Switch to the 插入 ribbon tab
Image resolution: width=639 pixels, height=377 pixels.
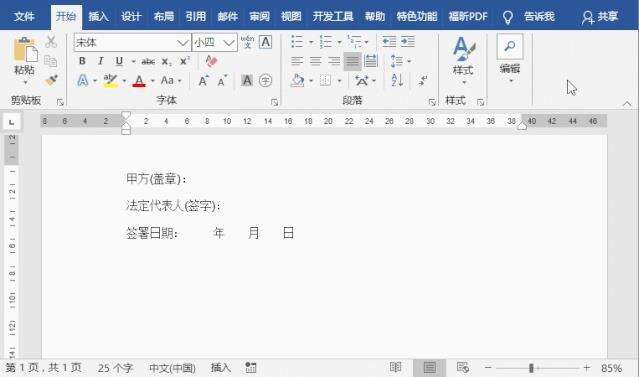pos(99,17)
